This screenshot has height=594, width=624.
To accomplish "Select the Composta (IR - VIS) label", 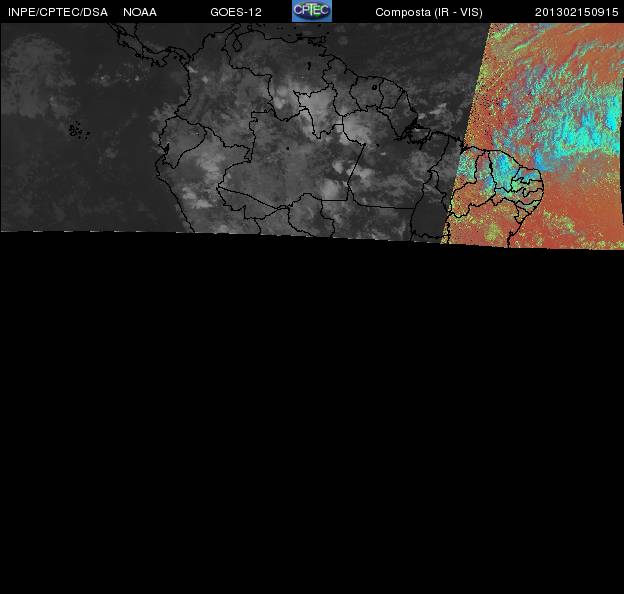I will point(429,12).
